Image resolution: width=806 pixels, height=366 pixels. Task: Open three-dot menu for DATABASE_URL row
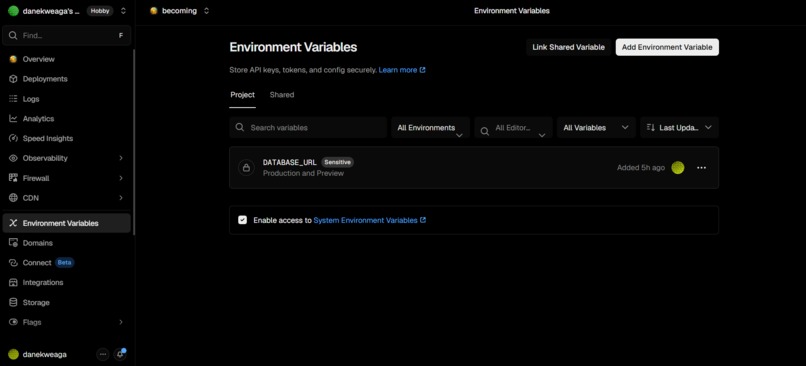point(701,168)
